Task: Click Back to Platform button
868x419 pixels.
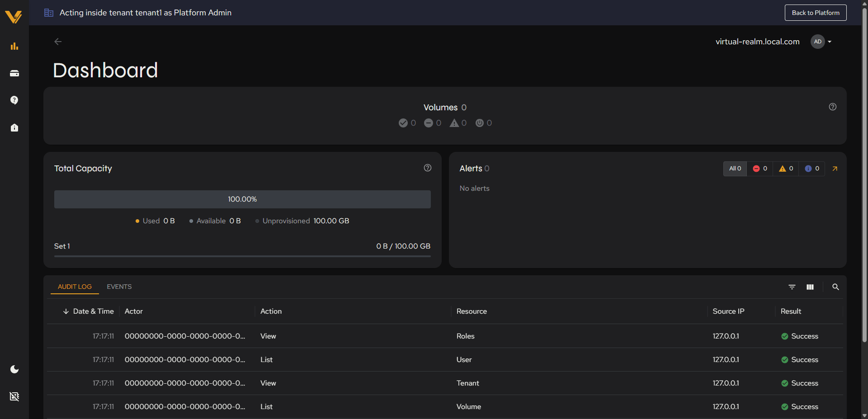Action: [816, 13]
